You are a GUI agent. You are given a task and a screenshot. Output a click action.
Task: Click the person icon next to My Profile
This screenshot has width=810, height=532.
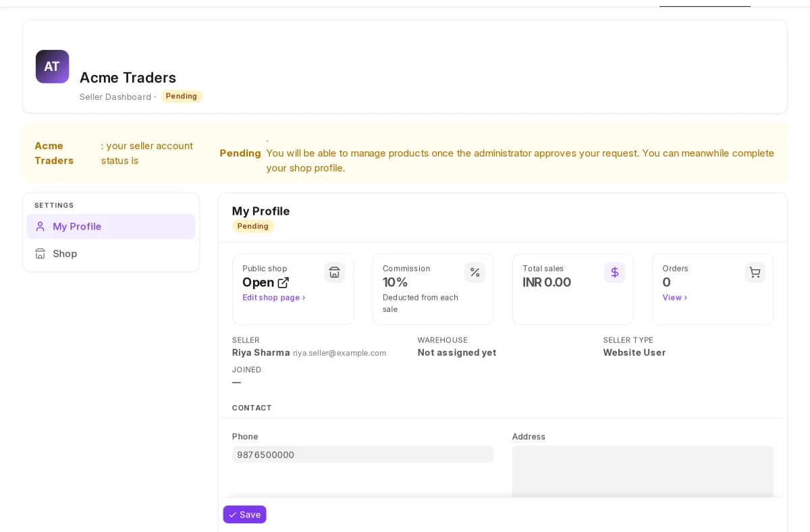coord(40,226)
